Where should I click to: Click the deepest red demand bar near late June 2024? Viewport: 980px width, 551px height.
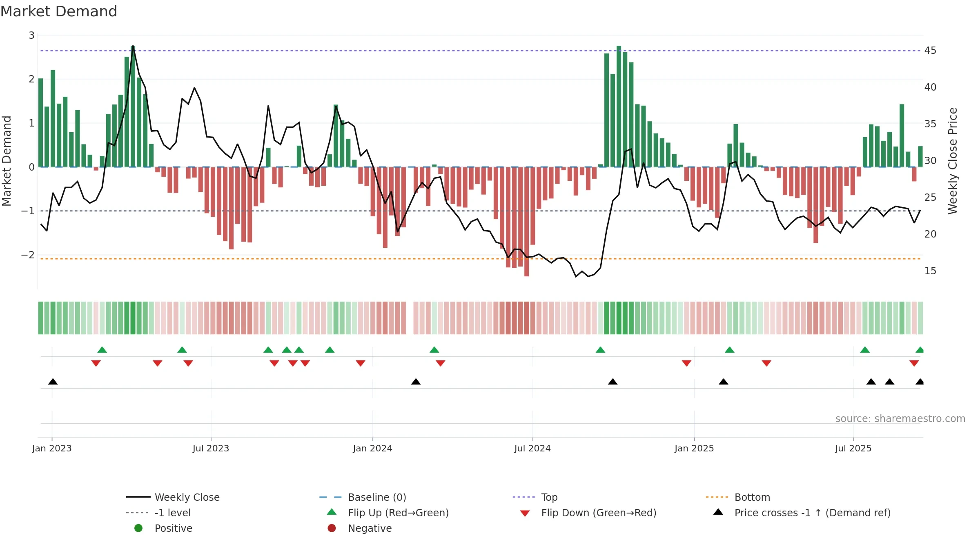coord(526,222)
